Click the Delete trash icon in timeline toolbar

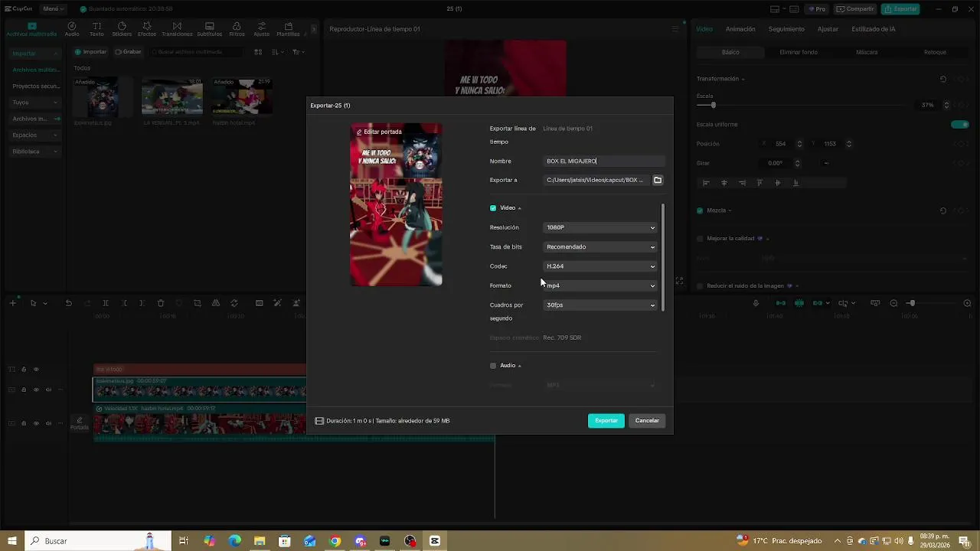(x=161, y=304)
